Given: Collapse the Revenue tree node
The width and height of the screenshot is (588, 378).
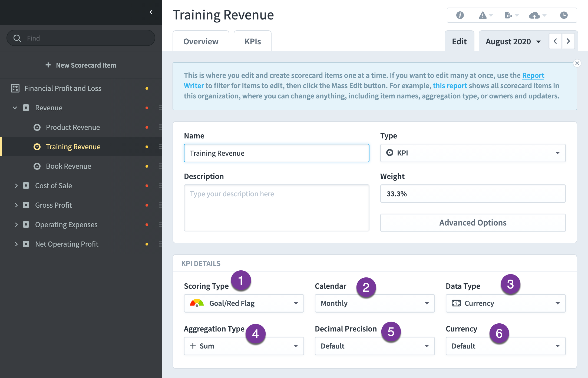Looking at the screenshot, I should 15,108.
